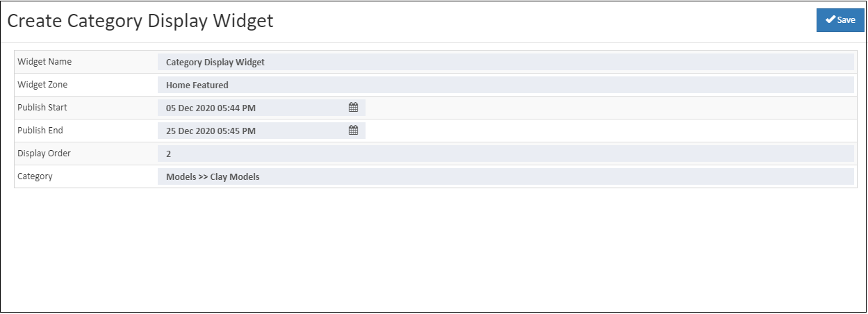Click empty space right of Publish Start calendar
The width and height of the screenshot is (868, 314).
610,108
